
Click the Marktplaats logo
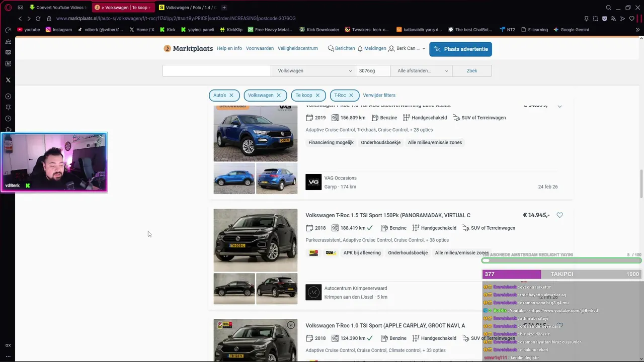pos(187,49)
